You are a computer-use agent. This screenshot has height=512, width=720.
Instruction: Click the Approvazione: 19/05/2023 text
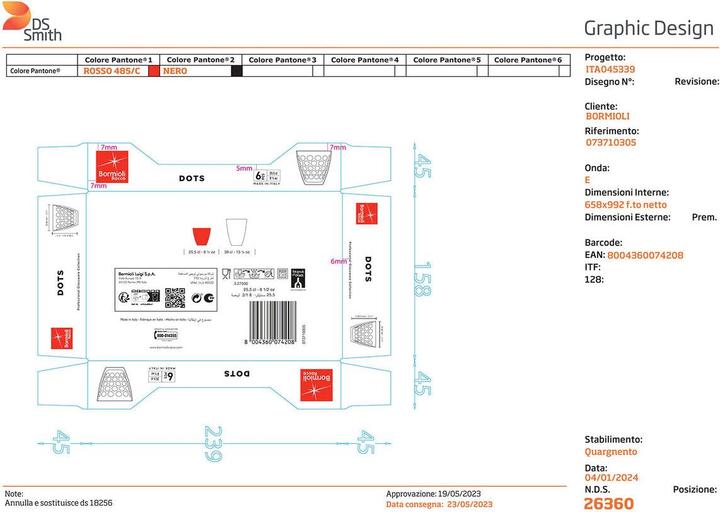click(433, 494)
